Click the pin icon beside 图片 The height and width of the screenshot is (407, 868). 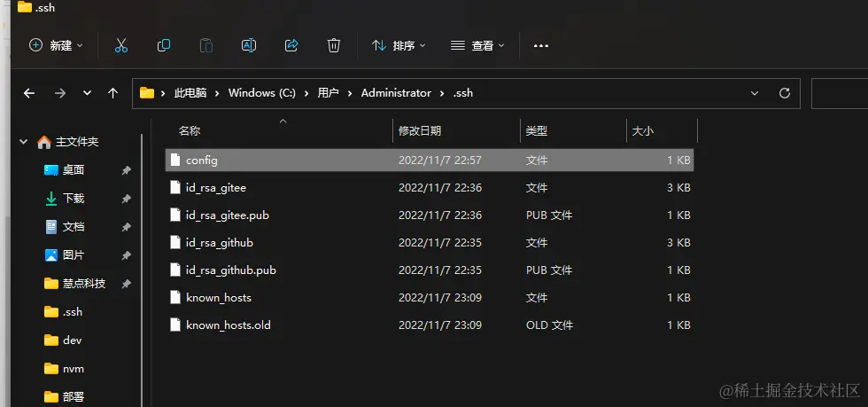pos(126,255)
